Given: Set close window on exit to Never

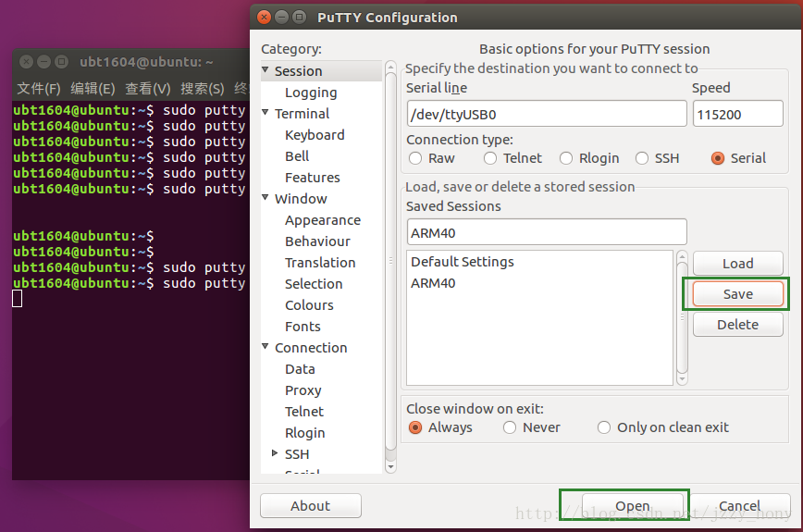Looking at the screenshot, I should pos(510,427).
